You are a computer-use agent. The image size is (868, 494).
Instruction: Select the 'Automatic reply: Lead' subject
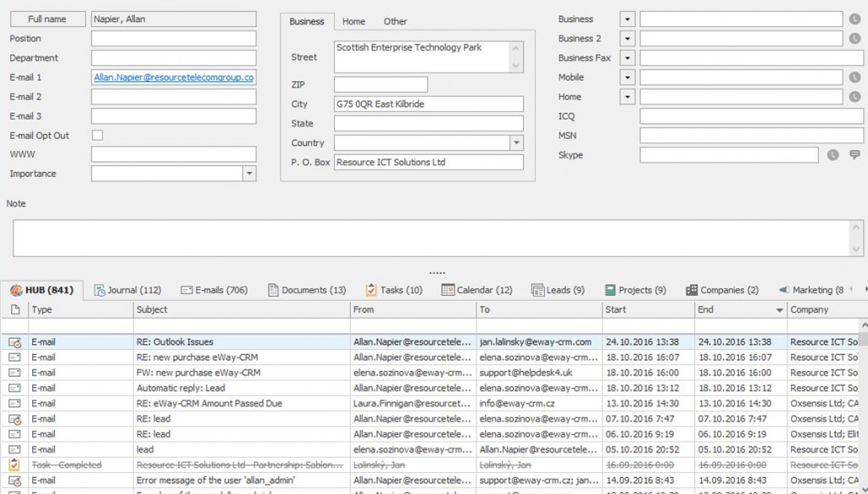pyautogui.click(x=181, y=388)
